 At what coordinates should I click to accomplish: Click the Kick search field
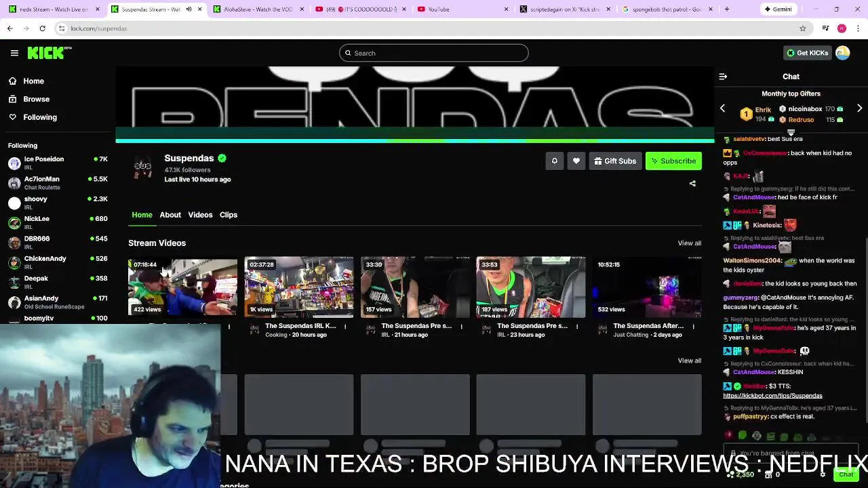pyautogui.click(x=434, y=53)
